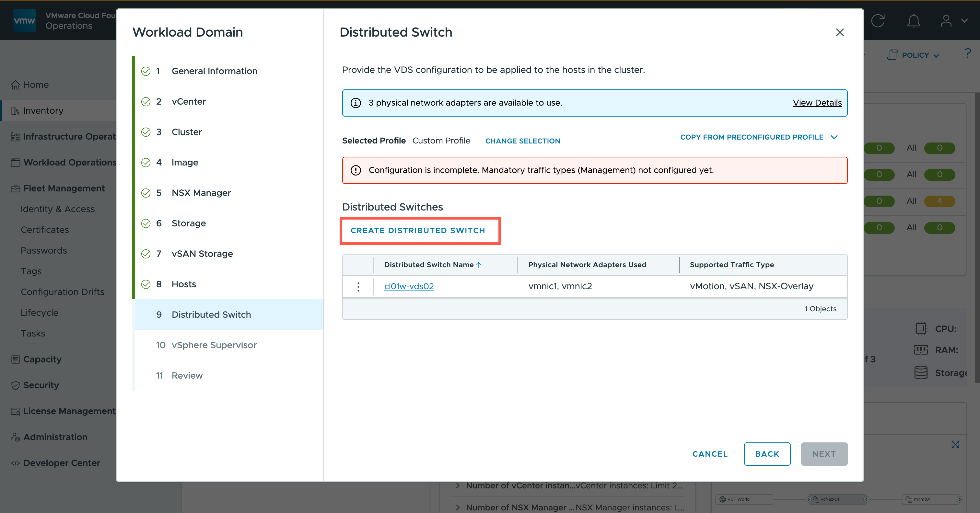This screenshot has width=980, height=513.
Task: Open the Policy dropdown
Action: [x=915, y=55]
